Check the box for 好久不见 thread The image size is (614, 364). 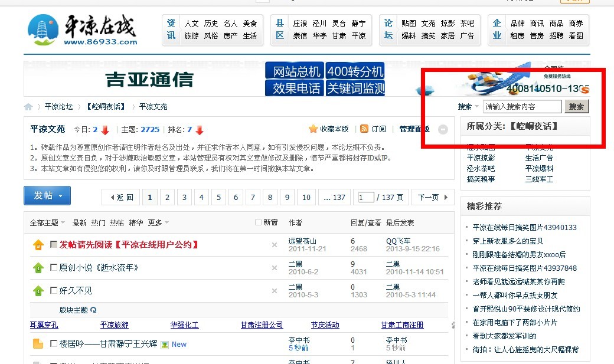[x=54, y=290]
